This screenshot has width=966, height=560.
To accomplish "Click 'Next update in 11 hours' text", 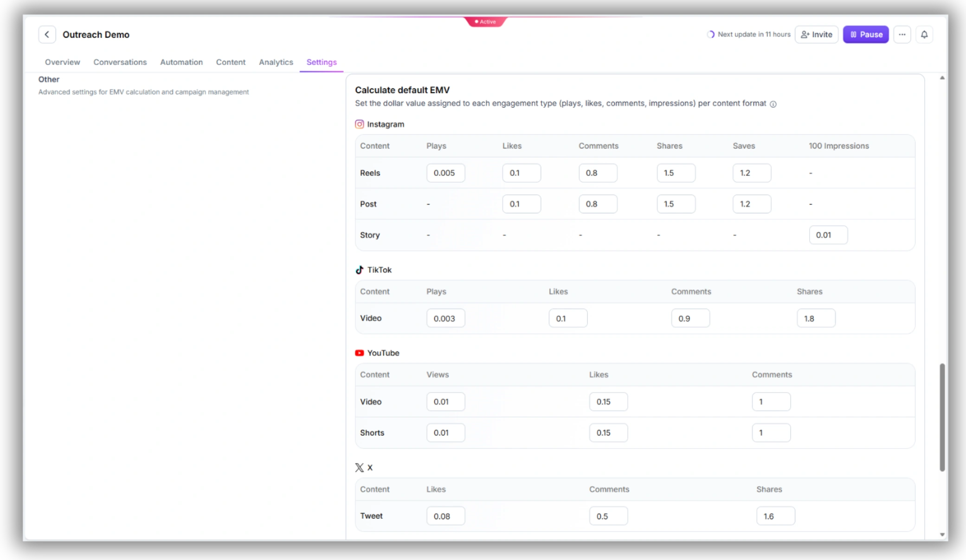I will coord(754,34).
